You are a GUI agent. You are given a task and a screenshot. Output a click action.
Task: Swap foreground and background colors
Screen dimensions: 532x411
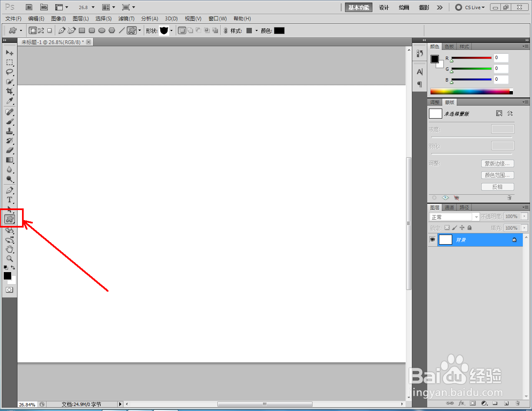point(13,267)
